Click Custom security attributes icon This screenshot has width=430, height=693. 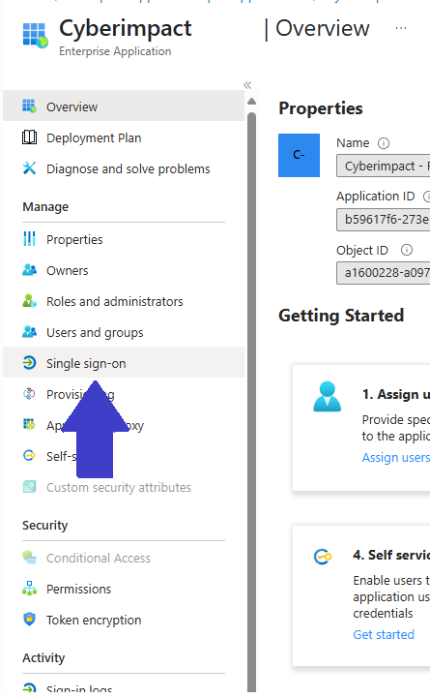29,487
